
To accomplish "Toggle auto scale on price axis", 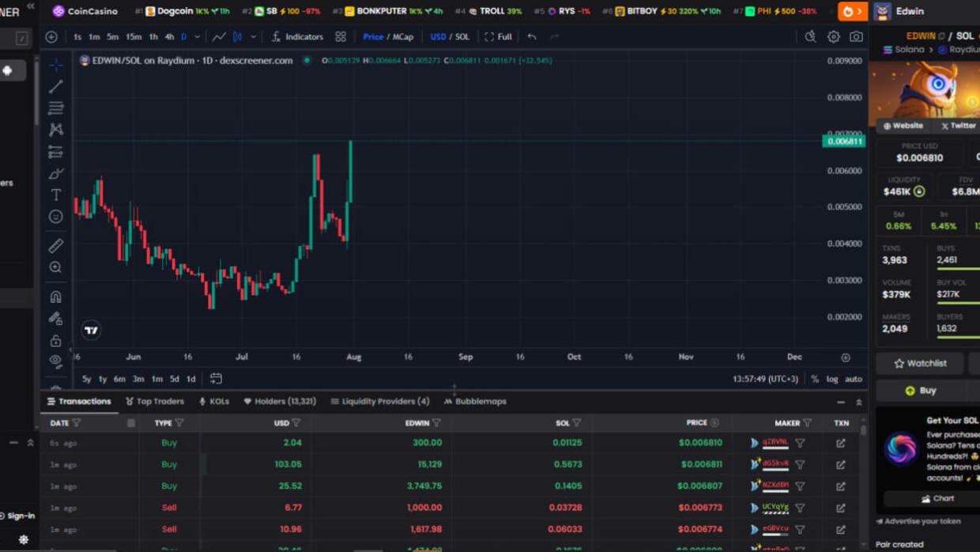I will (854, 379).
